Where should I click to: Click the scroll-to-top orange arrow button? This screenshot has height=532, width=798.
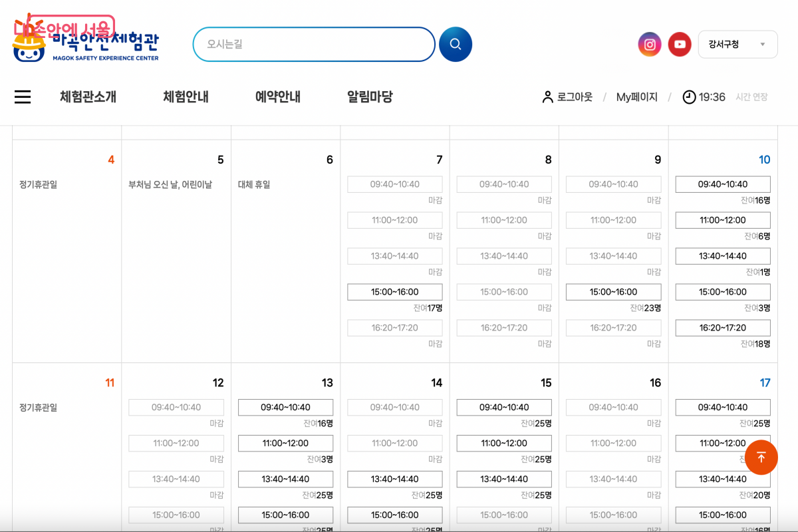click(x=761, y=458)
